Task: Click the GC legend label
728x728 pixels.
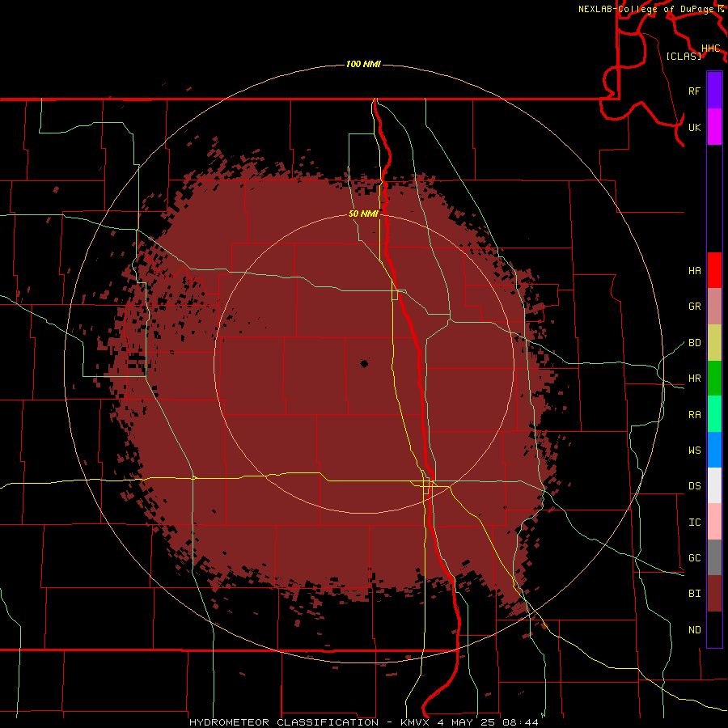Action: pos(695,558)
